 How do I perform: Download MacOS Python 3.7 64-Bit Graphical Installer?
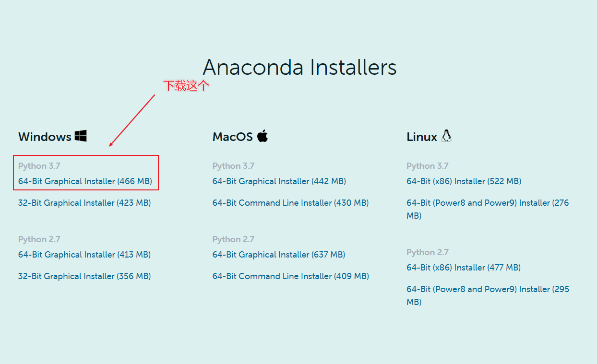[279, 181]
